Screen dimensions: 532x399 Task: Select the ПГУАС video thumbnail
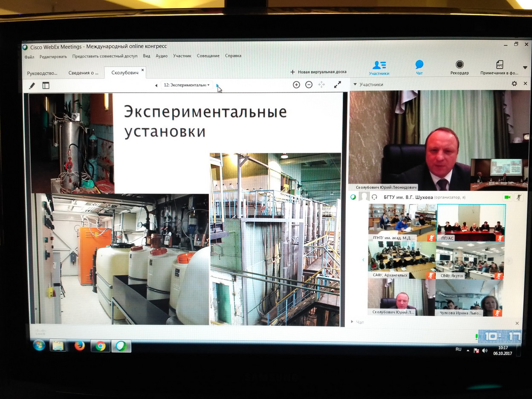pos(471,223)
